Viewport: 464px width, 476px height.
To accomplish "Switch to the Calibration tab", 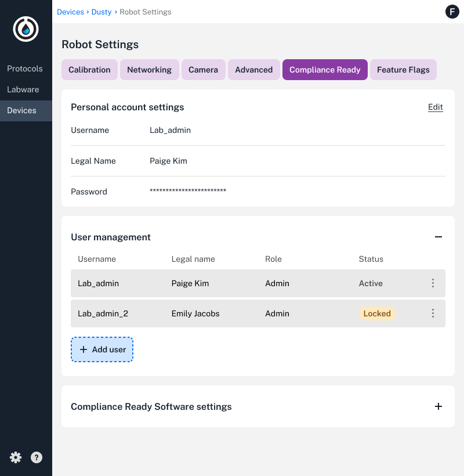I will click(x=89, y=70).
